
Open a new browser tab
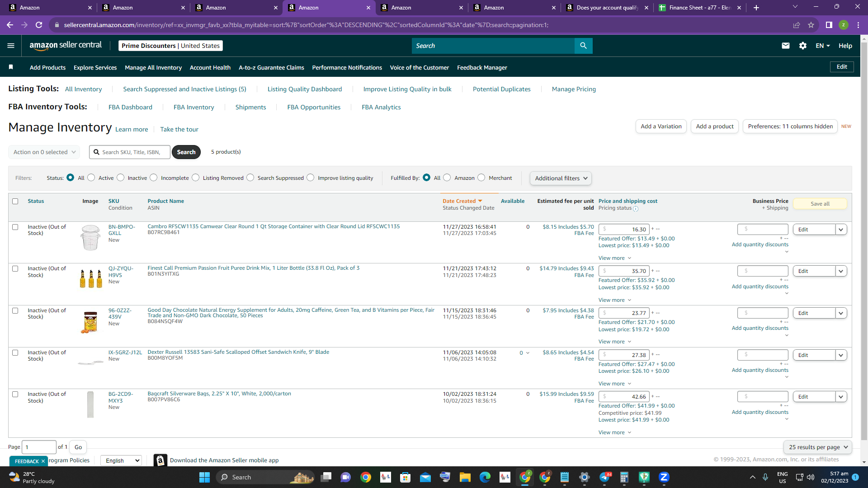(x=756, y=8)
